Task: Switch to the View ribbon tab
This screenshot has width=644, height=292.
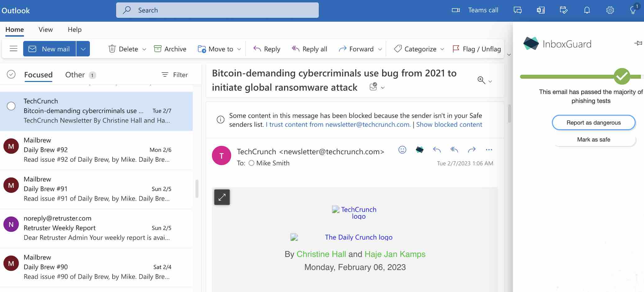Action: [x=46, y=30]
